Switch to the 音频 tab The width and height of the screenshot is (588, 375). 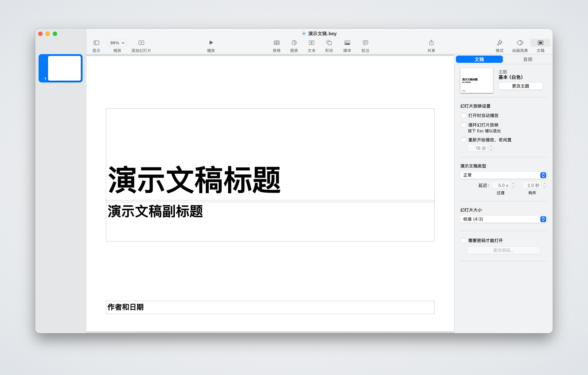coord(527,59)
